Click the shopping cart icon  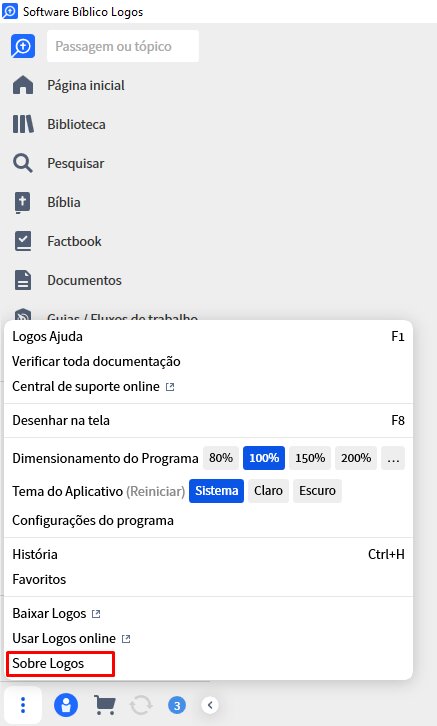coord(105,705)
